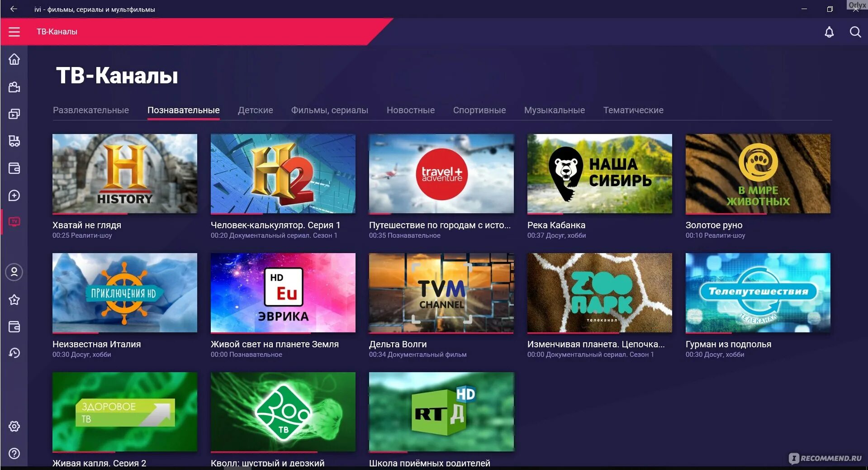Open the History channel thumbnail

point(125,173)
